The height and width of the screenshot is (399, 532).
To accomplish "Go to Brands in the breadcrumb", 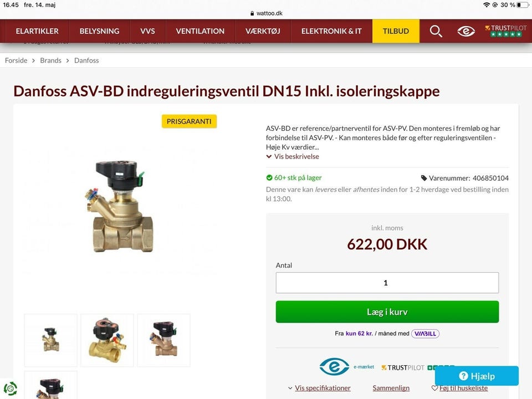I will pos(50,60).
